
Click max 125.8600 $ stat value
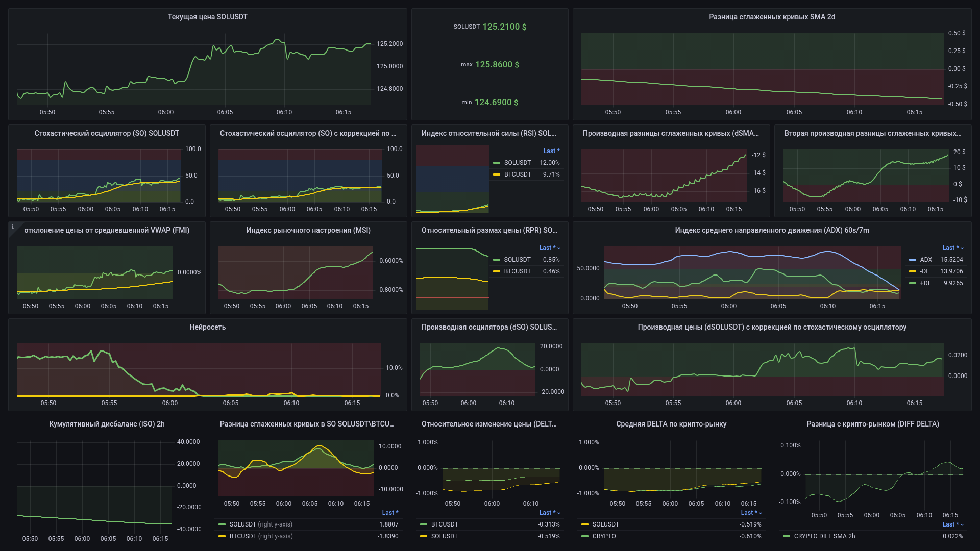click(497, 64)
